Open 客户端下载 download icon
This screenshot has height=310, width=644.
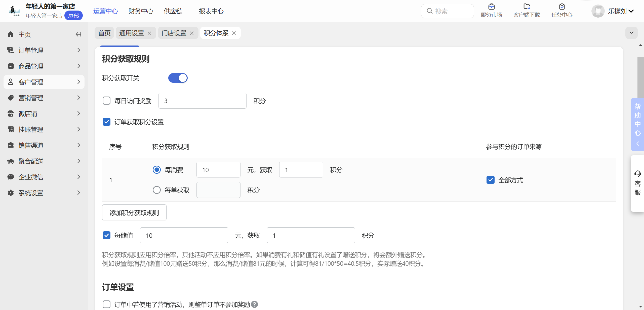pos(527,7)
